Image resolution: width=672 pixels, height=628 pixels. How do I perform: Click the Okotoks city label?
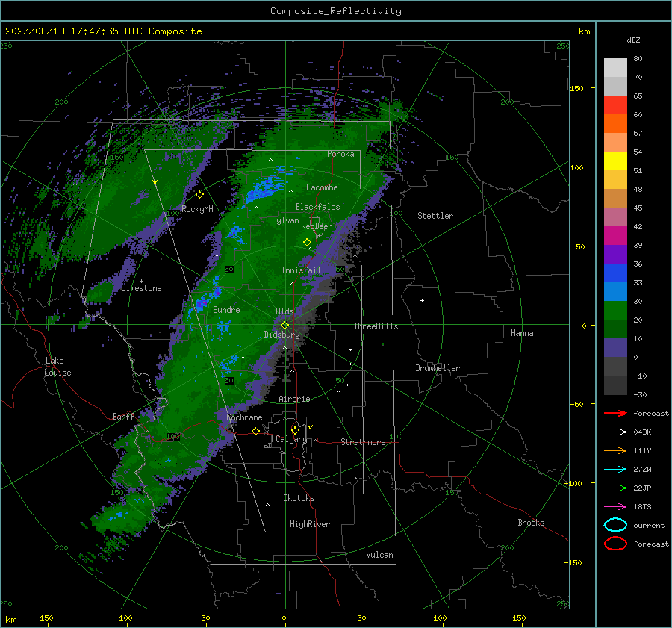299,498
